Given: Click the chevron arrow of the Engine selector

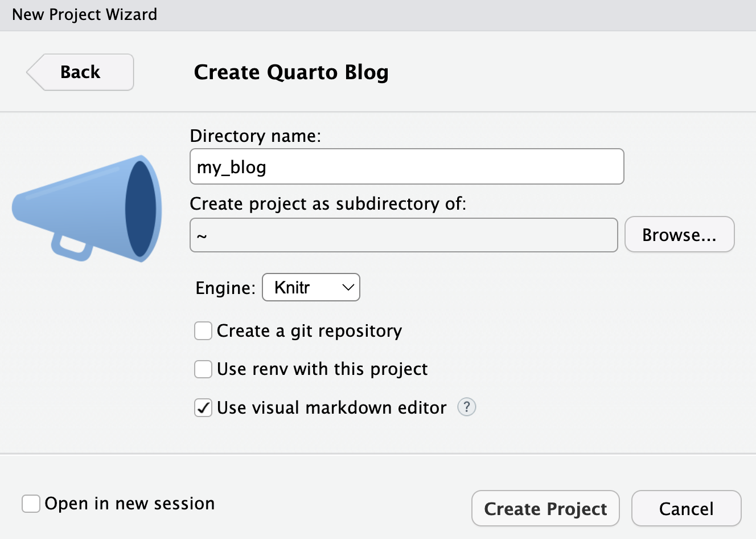Looking at the screenshot, I should 348,288.
